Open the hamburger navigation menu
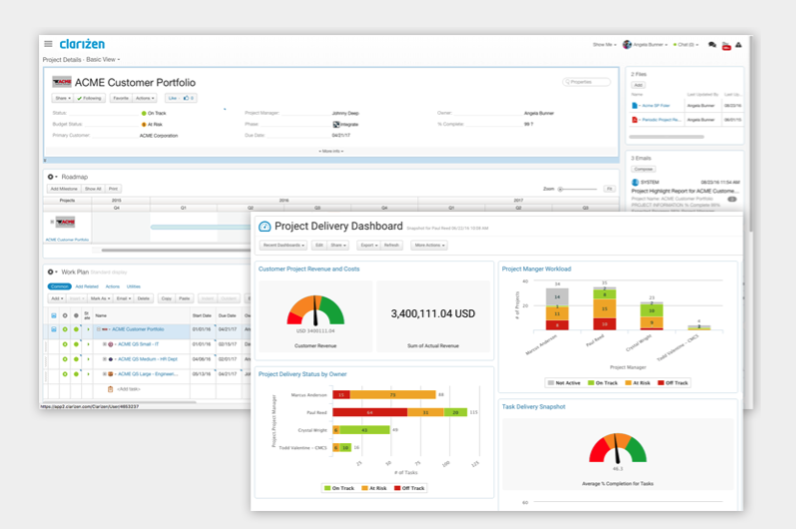The height and width of the screenshot is (529, 796). click(x=47, y=43)
